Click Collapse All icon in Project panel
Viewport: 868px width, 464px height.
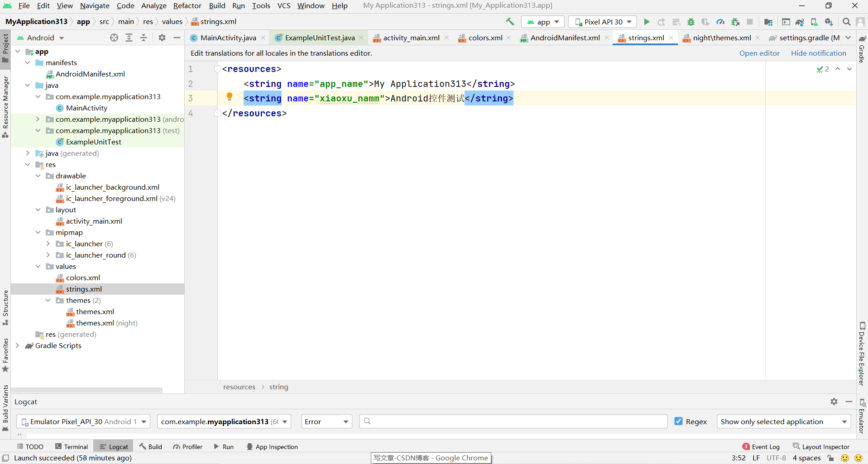144,38
